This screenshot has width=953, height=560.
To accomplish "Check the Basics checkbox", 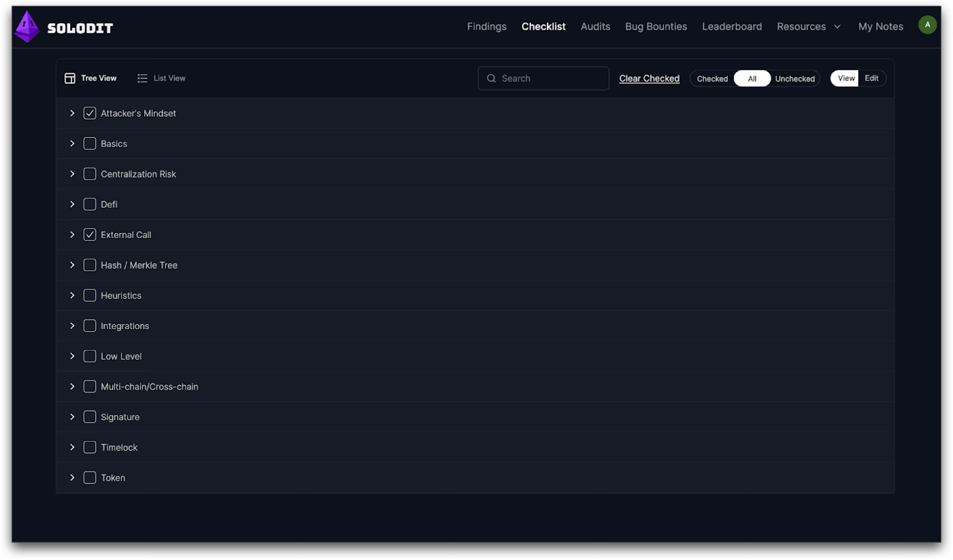I will (x=89, y=143).
